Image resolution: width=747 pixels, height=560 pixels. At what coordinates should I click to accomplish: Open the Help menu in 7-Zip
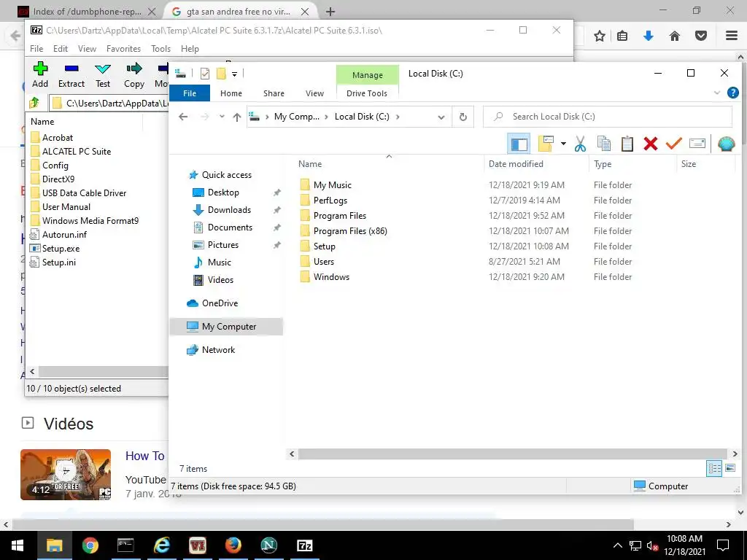pyautogui.click(x=190, y=49)
